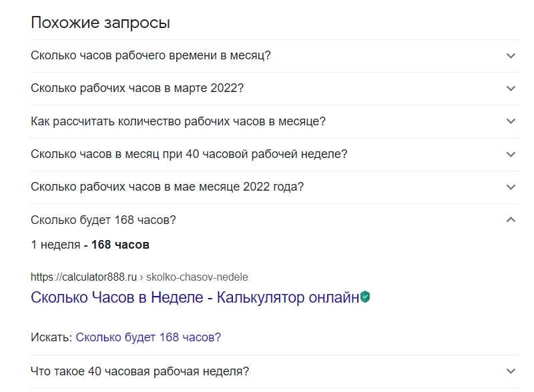Viewport: 534px width, 392px height.
Task: Expand question "Сколько рабочих часов в марте 2022?"
Action: click(510, 89)
